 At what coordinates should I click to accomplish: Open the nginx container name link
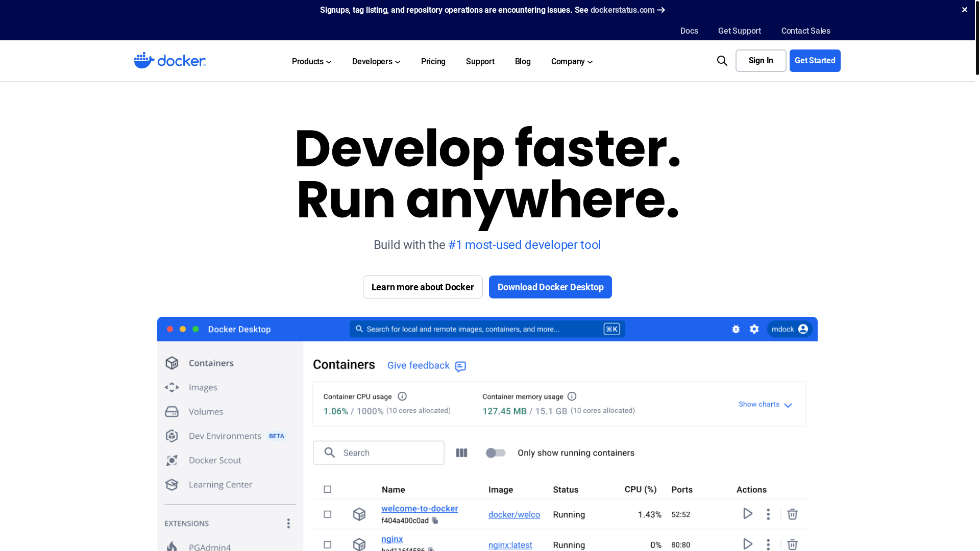(392, 539)
